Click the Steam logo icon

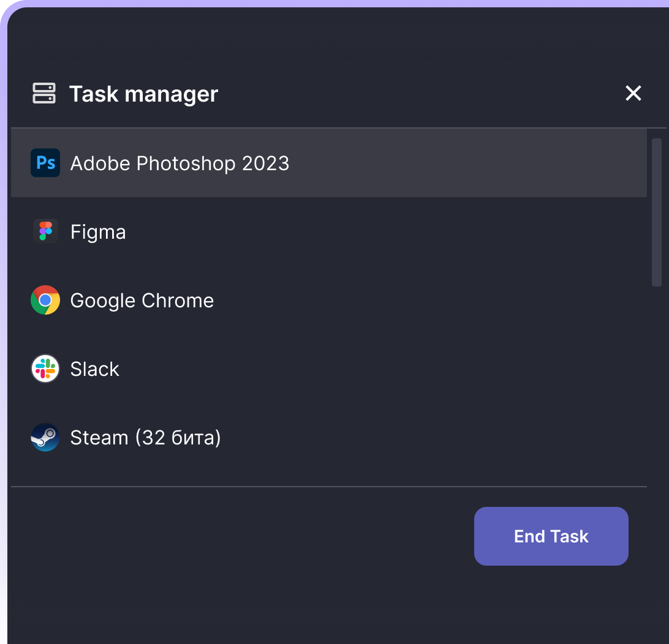[45, 437]
